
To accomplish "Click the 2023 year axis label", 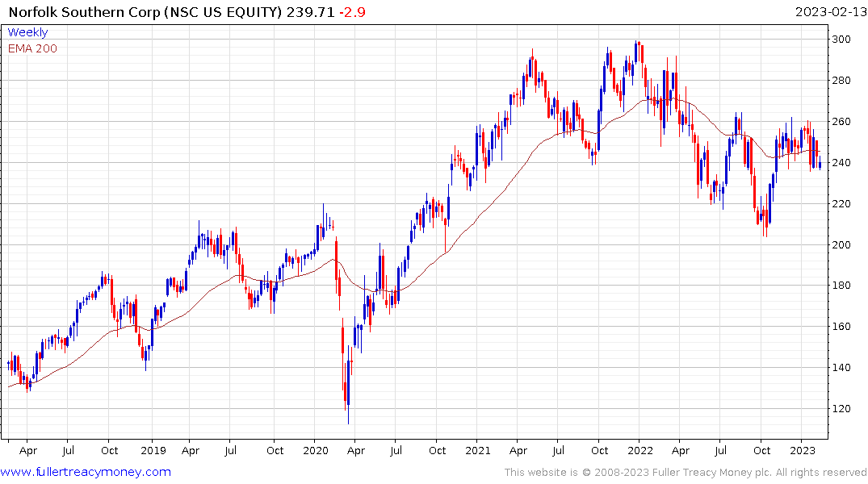I will [x=802, y=450].
